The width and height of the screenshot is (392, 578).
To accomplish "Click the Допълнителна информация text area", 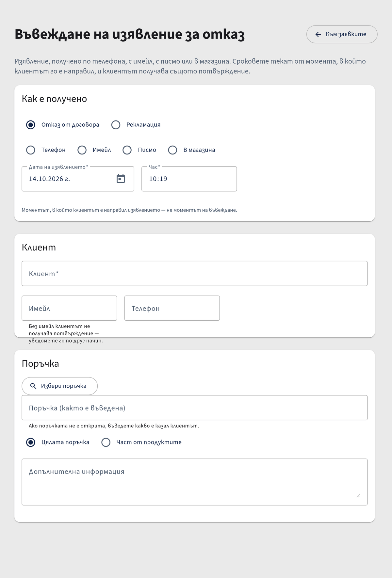I will click(x=195, y=482).
